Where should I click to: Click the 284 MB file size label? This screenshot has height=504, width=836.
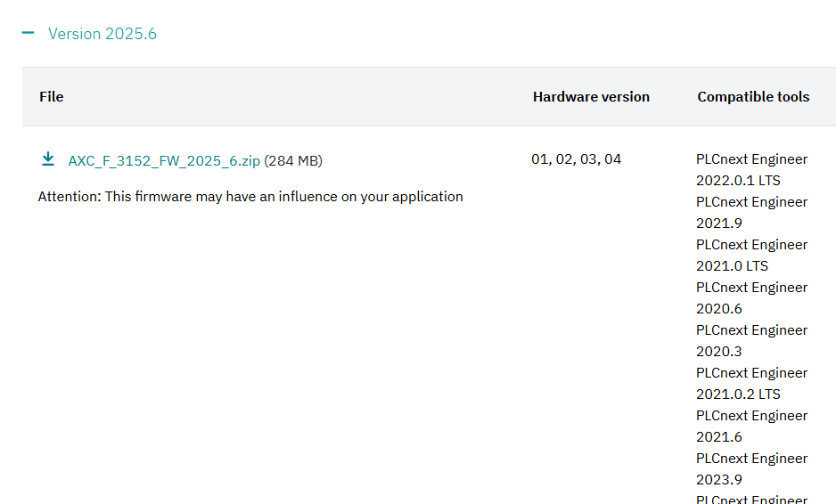click(x=293, y=160)
